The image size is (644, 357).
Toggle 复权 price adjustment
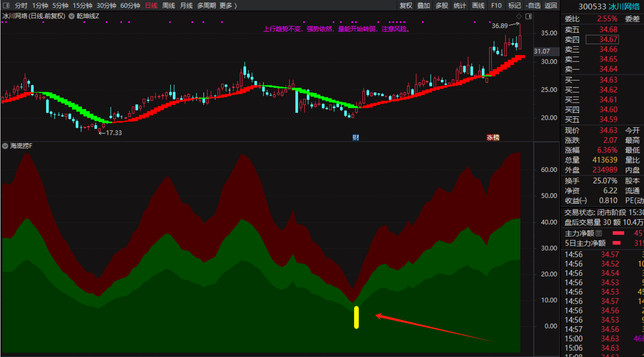click(x=406, y=5)
